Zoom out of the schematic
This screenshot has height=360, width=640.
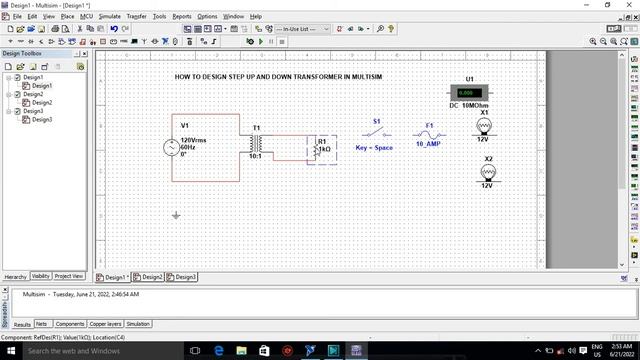point(603,42)
